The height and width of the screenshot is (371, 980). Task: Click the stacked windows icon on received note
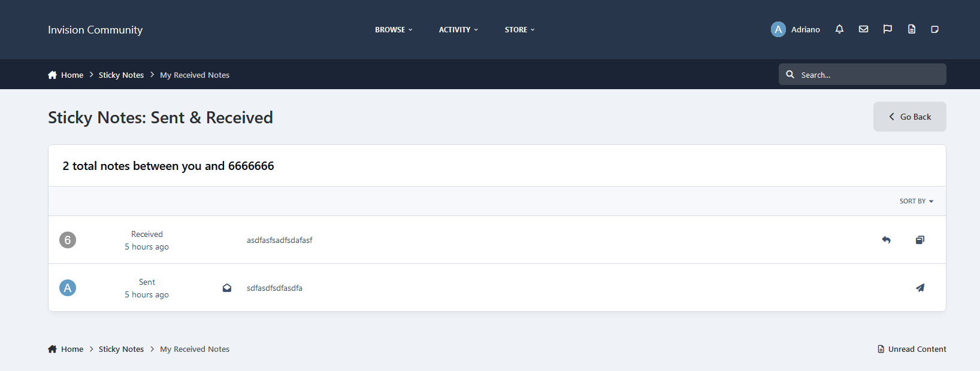tap(919, 240)
